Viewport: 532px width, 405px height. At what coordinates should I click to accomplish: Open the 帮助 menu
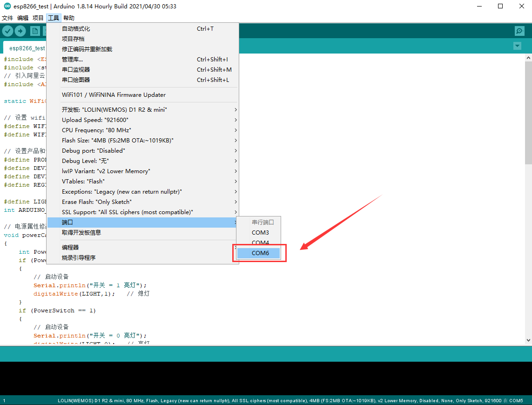coord(68,18)
